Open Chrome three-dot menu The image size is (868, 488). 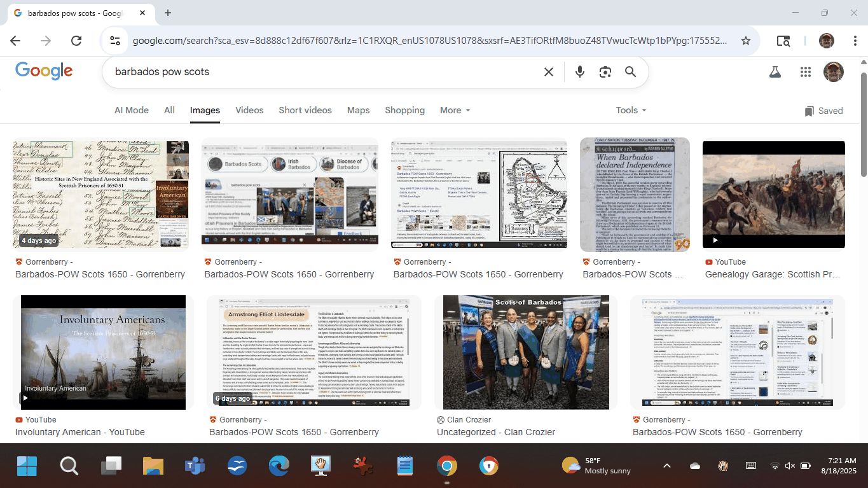tap(855, 41)
